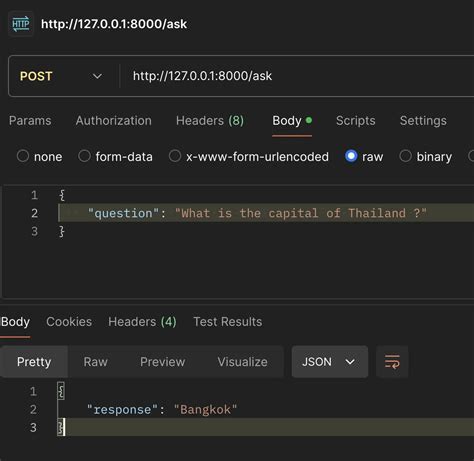Open the POST method dropdown
This screenshot has height=461, width=474.
click(61, 76)
